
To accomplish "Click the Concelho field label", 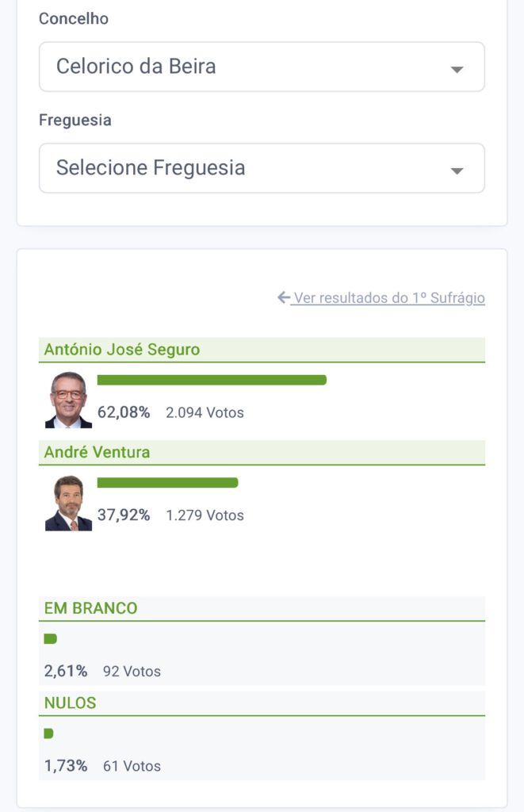I will tap(74, 18).
